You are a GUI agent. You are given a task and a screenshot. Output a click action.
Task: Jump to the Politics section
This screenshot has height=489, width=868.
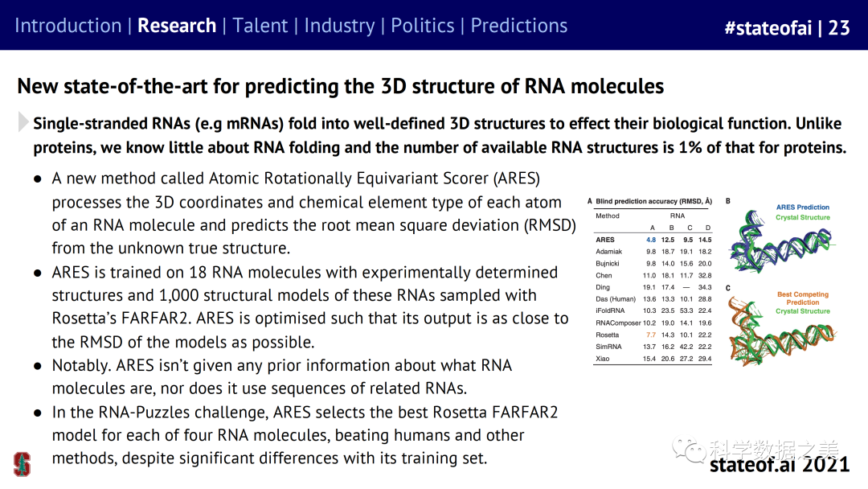click(423, 26)
